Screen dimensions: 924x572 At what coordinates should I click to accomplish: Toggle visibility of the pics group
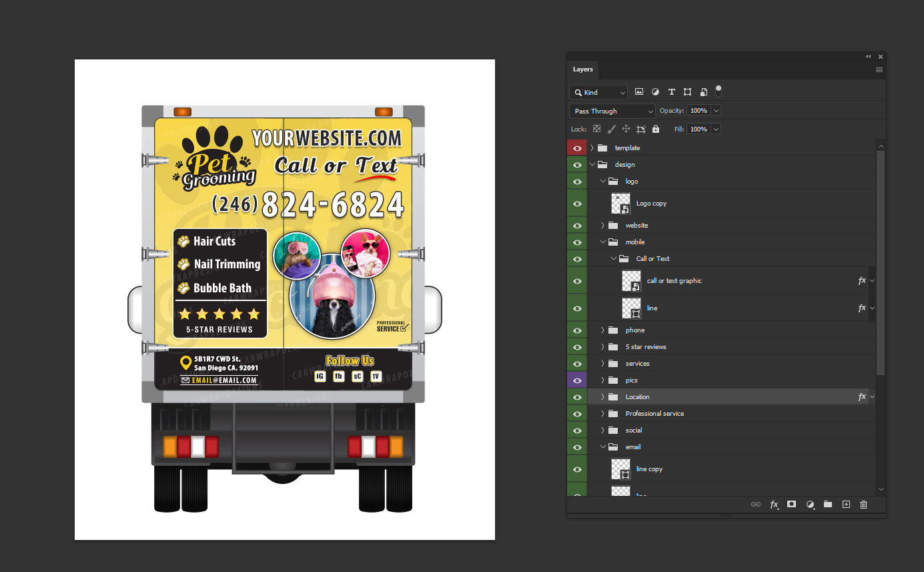(577, 380)
